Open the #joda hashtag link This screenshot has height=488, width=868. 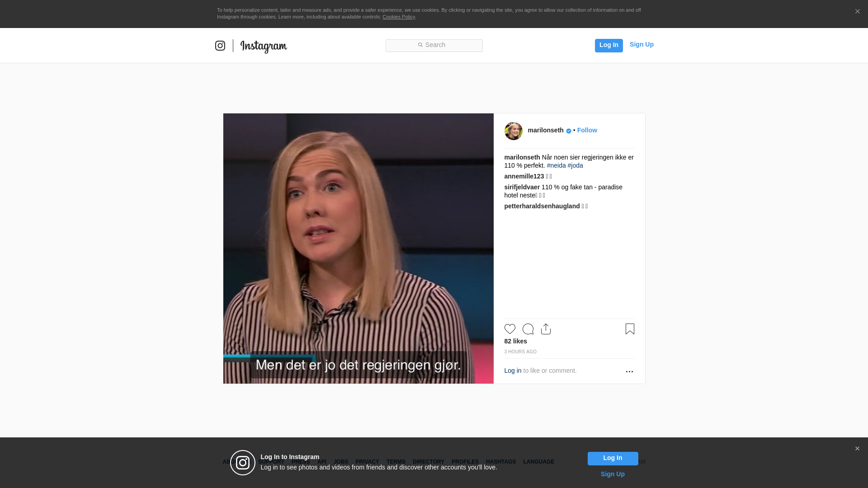click(575, 165)
